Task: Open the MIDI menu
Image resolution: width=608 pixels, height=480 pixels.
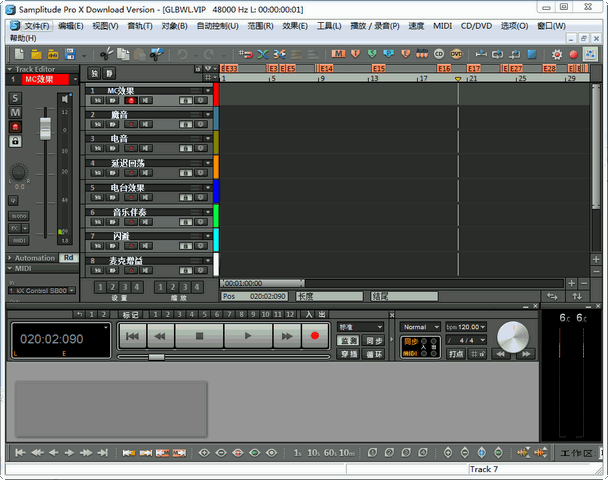Action: (x=442, y=26)
